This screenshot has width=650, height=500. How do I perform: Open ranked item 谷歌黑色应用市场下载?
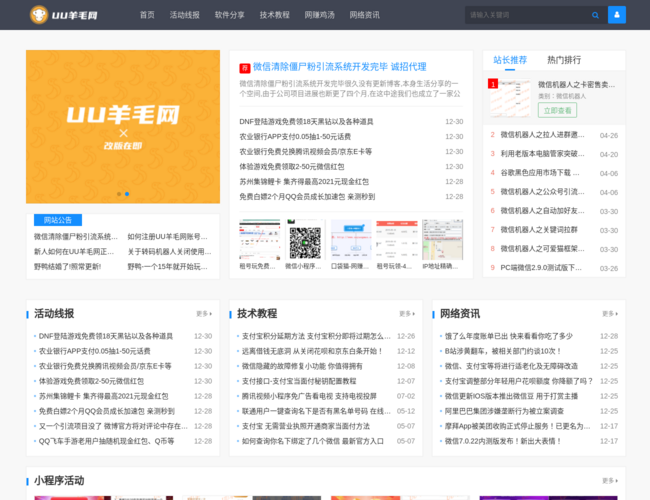click(540, 173)
